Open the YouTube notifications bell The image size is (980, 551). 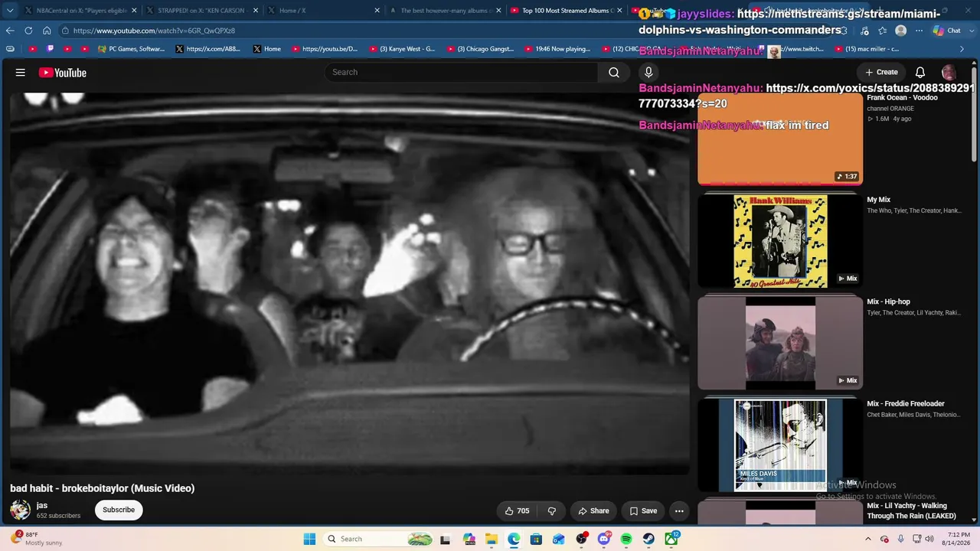[x=920, y=72]
